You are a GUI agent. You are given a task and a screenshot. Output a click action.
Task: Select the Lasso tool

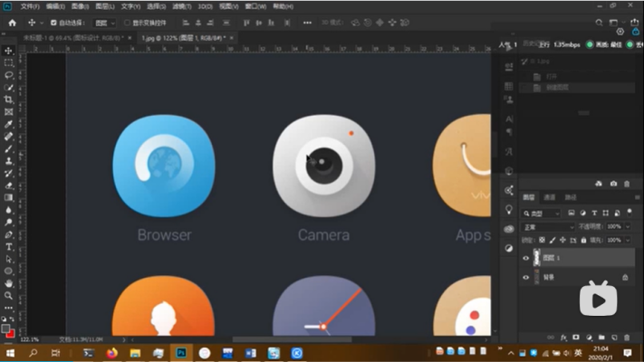(8, 75)
